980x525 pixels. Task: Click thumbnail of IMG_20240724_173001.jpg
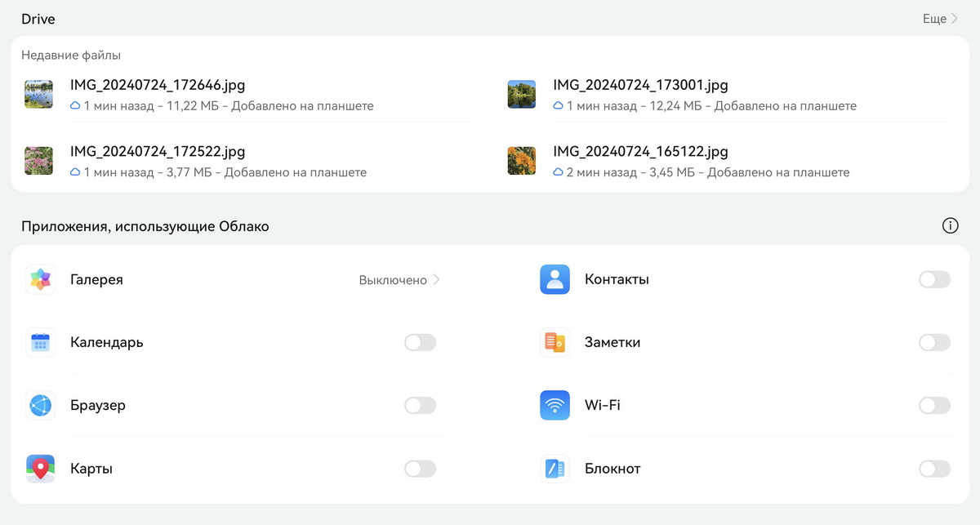(522, 95)
